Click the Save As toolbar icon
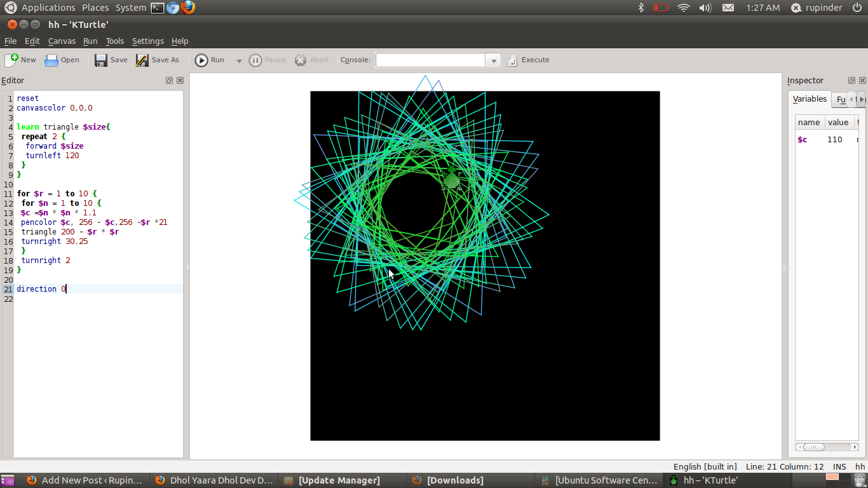The height and width of the screenshot is (488, 868). 158,60
